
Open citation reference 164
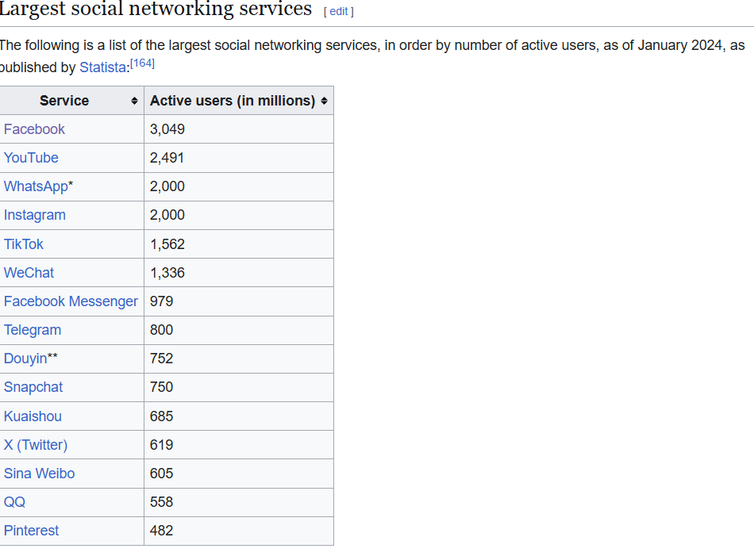pyautogui.click(x=142, y=63)
